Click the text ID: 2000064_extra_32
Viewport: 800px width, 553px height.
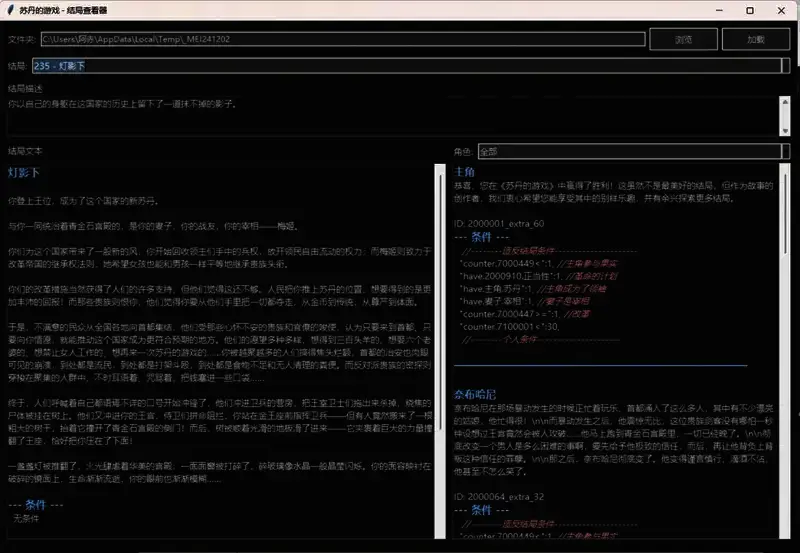(499, 496)
